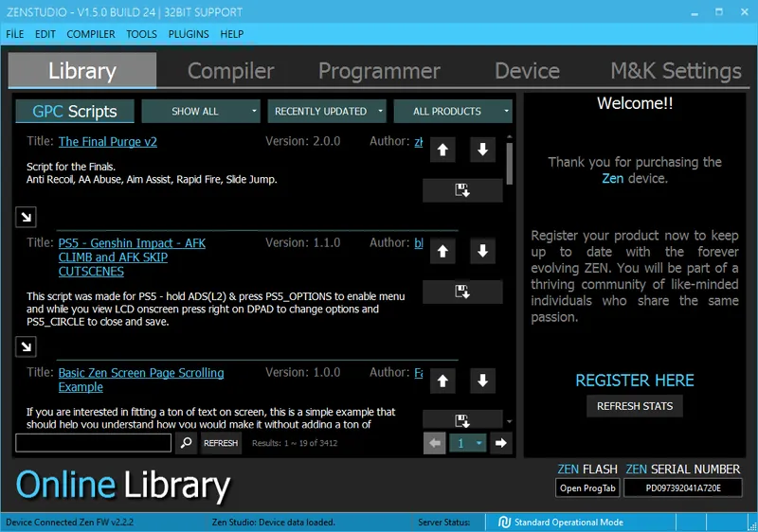
Task: Go to the previous results page arrow
Action: 434,442
